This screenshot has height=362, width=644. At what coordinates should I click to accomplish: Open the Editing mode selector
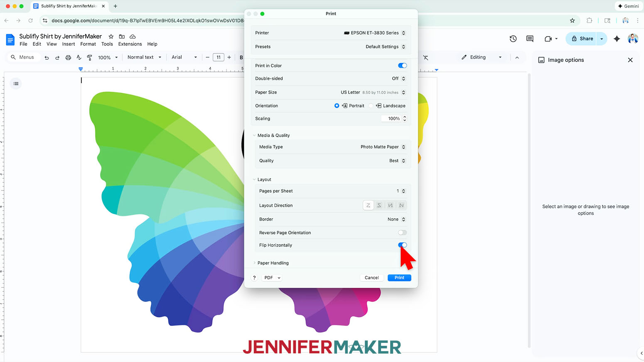click(482, 57)
